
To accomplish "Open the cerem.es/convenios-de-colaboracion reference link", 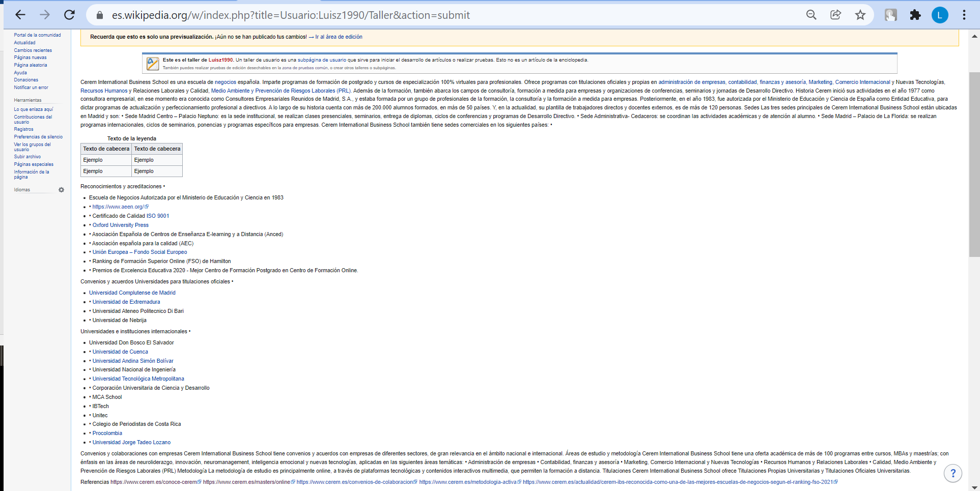I will click(x=357, y=482).
